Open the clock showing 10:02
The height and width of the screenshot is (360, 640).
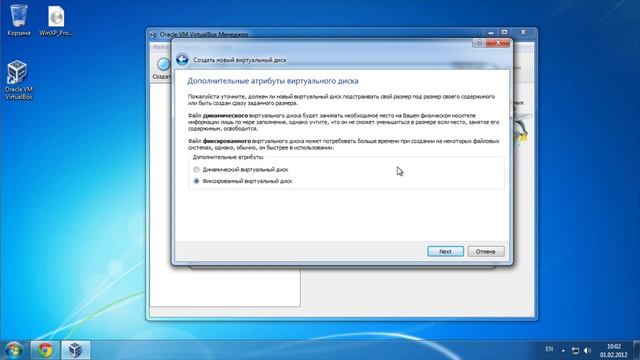click(613, 351)
